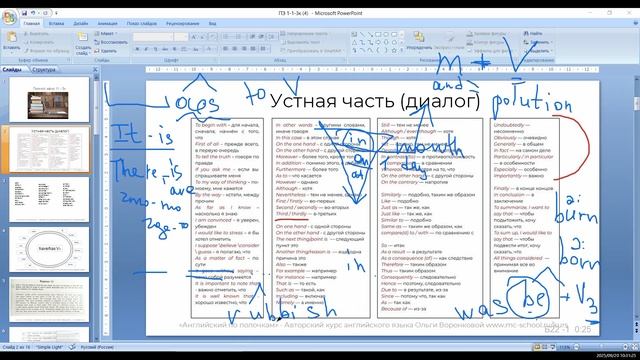This screenshot has width=640, height=360.
Task: Click the decrease list level icon
Action: pyautogui.click(x=253, y=37)
